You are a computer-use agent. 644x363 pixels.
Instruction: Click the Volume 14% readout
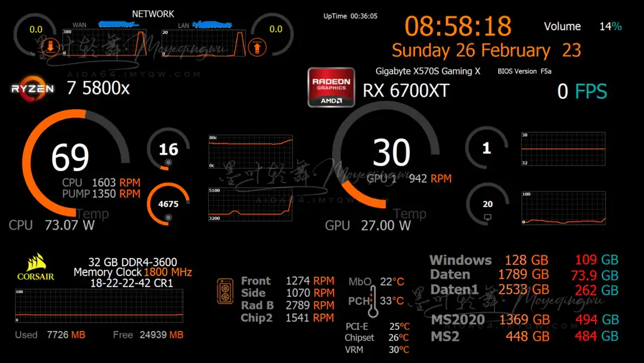tap(582, 26)
